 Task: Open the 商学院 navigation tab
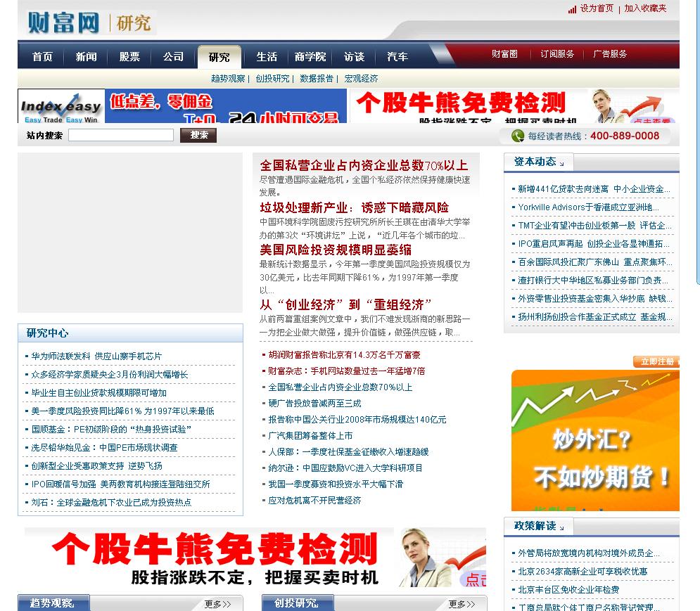click(310, 57)
